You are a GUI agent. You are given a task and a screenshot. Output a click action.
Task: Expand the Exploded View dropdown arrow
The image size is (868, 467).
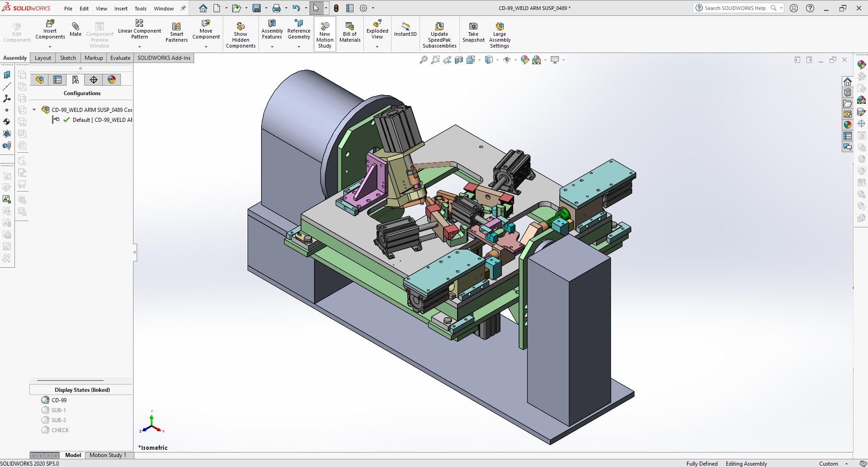pyautogui.click(x=377, y=47)
